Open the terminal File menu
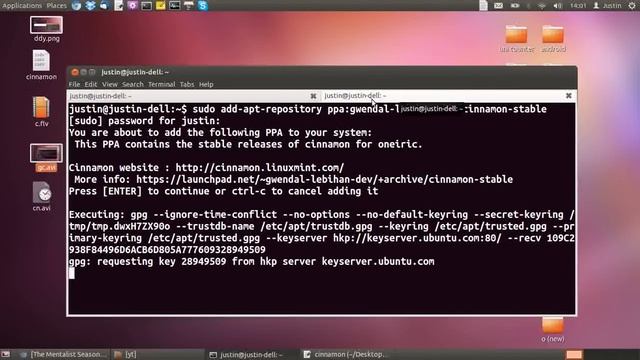640x360 pixels. click(x=74, y=84)
